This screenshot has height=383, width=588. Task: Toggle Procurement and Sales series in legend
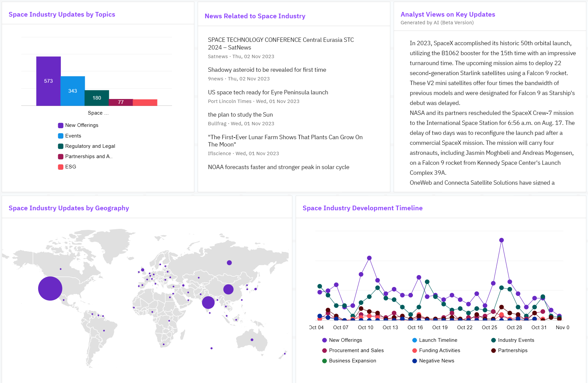coord(353,350)
